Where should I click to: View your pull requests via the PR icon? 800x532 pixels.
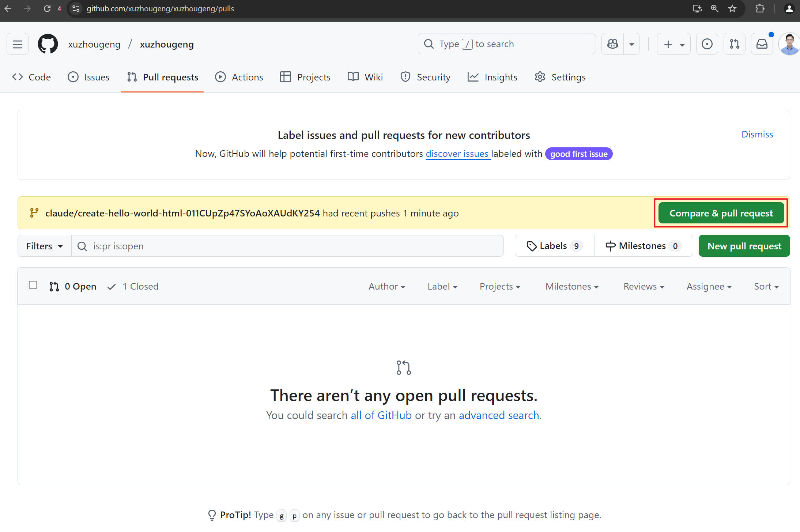735,44
